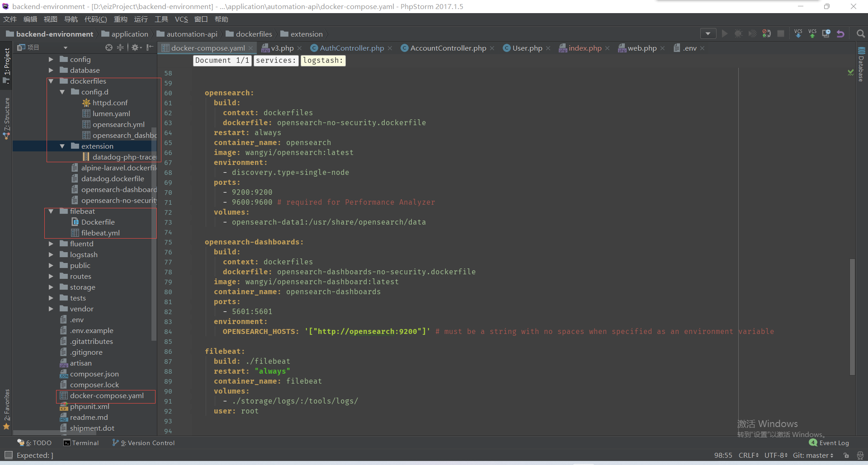The height and width of the screenshot is (465, 868).
Task: Click the VCS commit (upload arrow) icon
Action: [813, 34]
